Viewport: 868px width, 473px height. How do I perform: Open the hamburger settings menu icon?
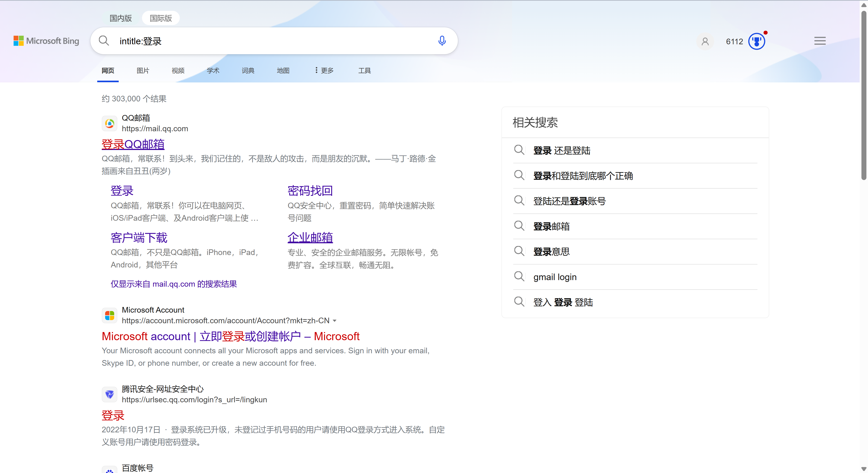tap(820, 41)
